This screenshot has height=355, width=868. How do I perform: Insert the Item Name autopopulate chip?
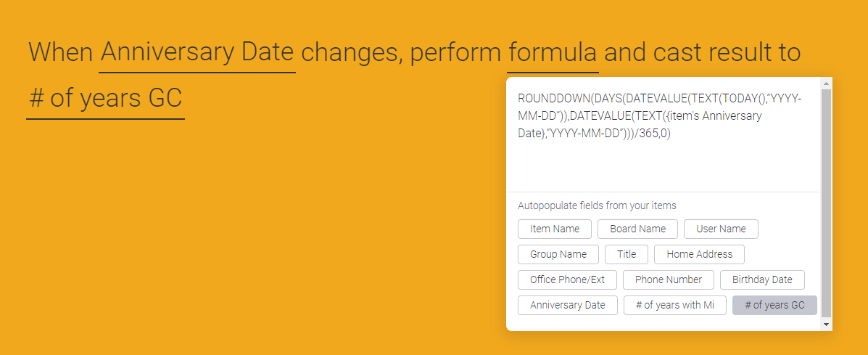[555, 229]
